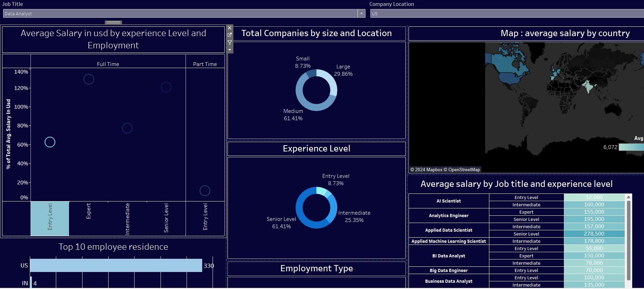The width and height of the screenshot is (644, 289).
Task: Select the Full Time Senior Level circle mark
Action: 166,87
